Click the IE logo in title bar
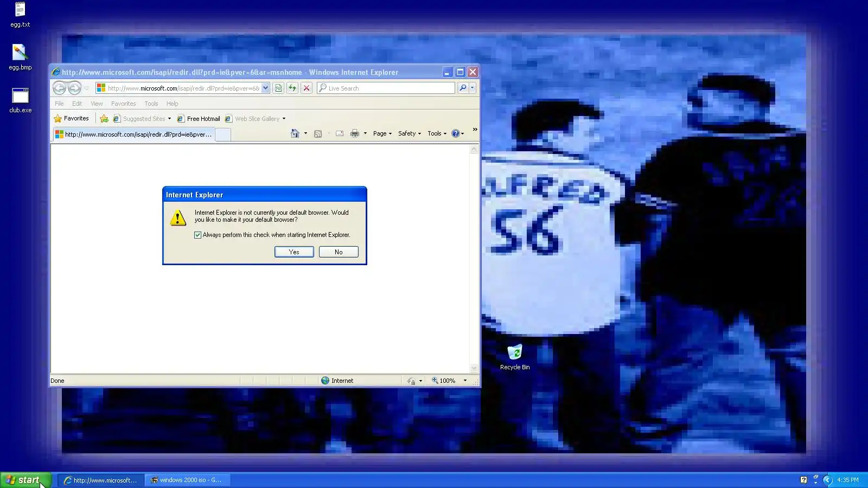 tap(56, 72)
